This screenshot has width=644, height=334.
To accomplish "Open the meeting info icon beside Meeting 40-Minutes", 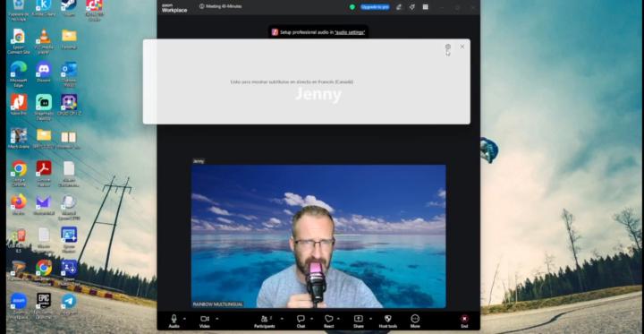I will click(201, 6).
